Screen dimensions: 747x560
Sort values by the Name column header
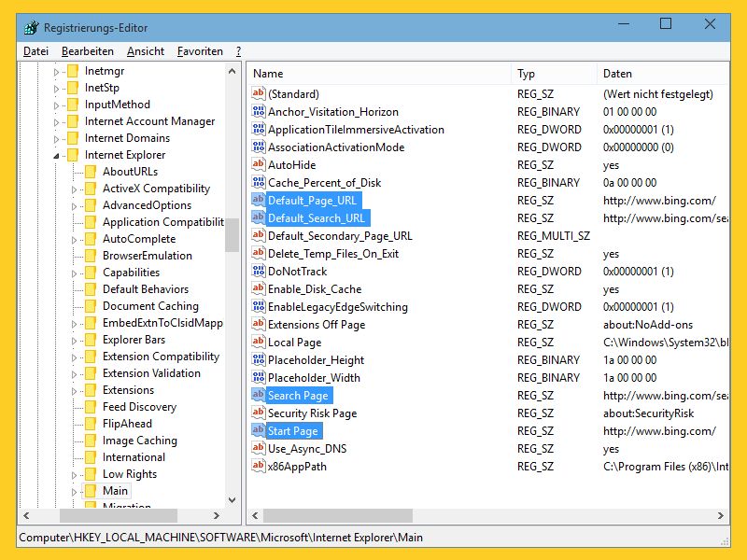tap(379, 74)
